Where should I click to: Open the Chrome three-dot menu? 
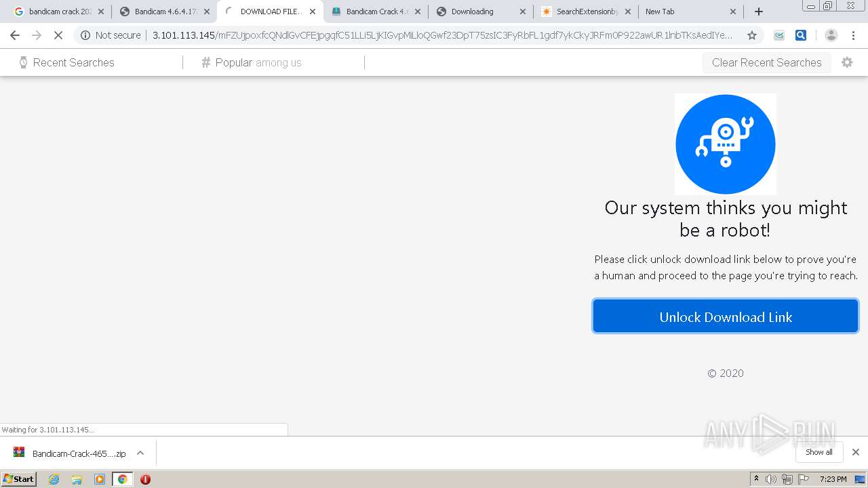pos(853,35)
